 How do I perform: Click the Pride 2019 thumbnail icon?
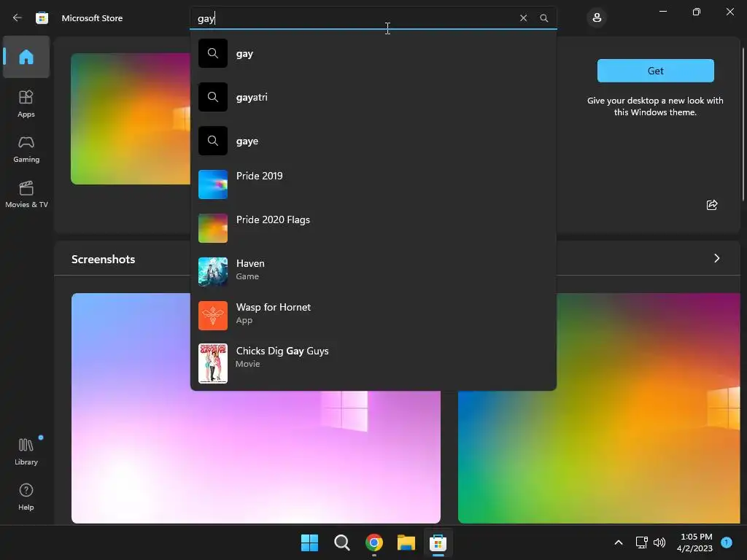pos(213,184)
